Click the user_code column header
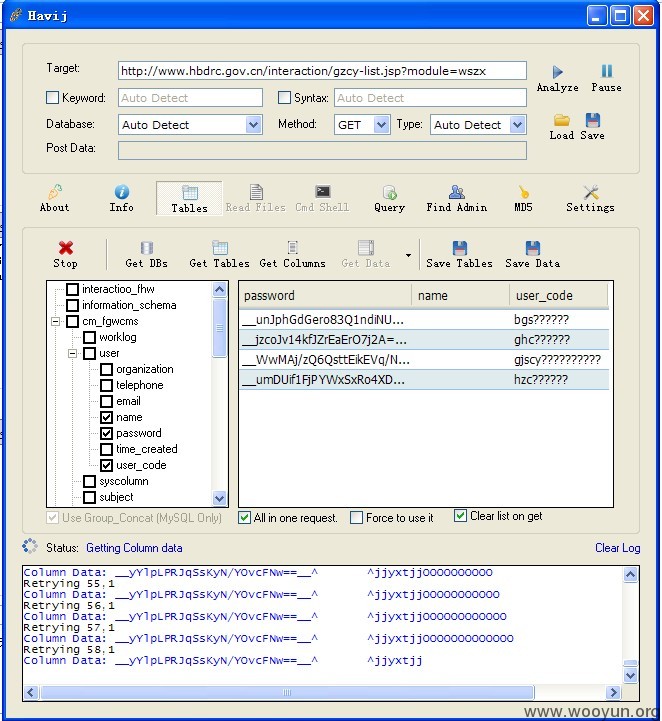 coord(559,296)
